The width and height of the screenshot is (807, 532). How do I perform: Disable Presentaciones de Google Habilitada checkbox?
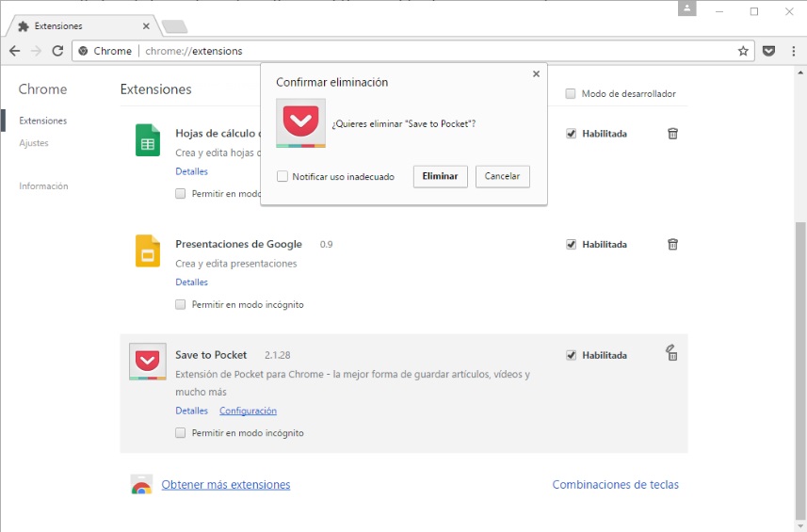tap(571, 245)
